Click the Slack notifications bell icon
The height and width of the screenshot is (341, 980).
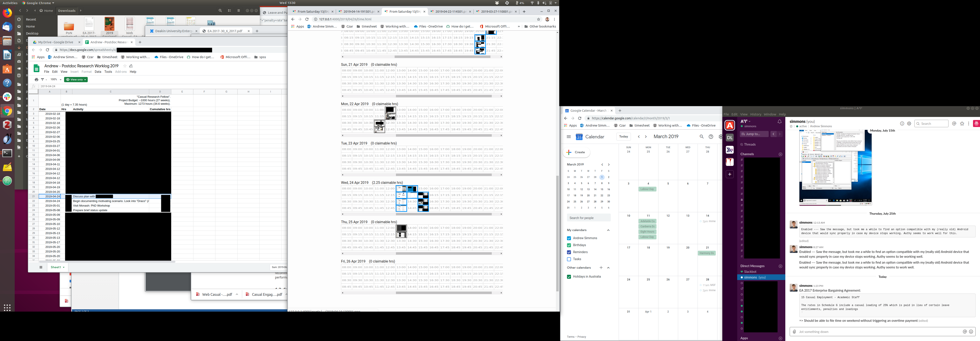coord(779,122)
